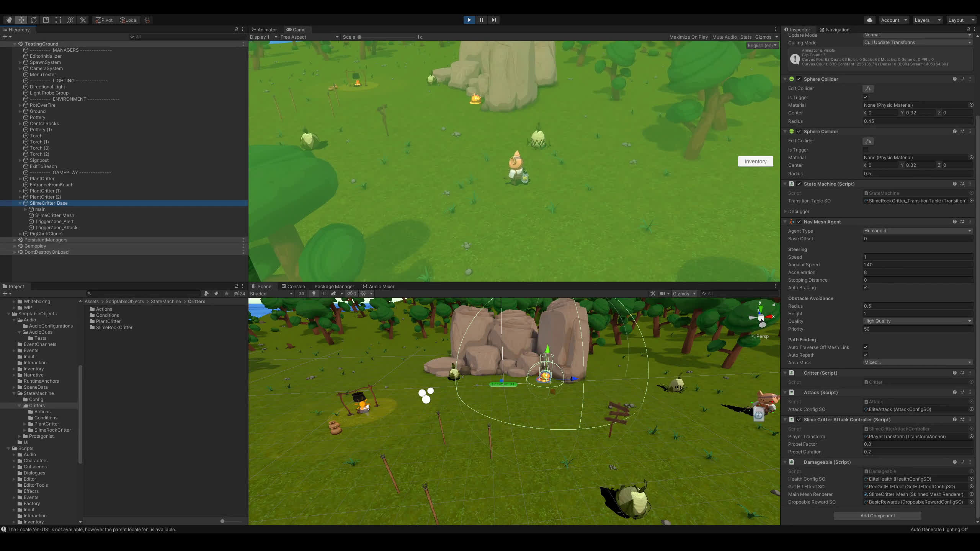
Task: Toggle the Auto Repath checkbox
Action: 866,355
